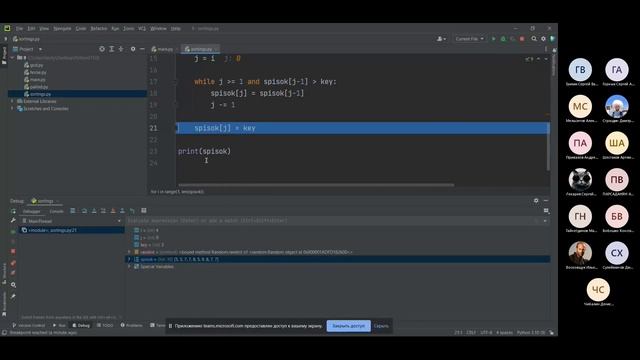Click the Run to Cursor icon
640x360 pixels.
[x=132, y=211]
